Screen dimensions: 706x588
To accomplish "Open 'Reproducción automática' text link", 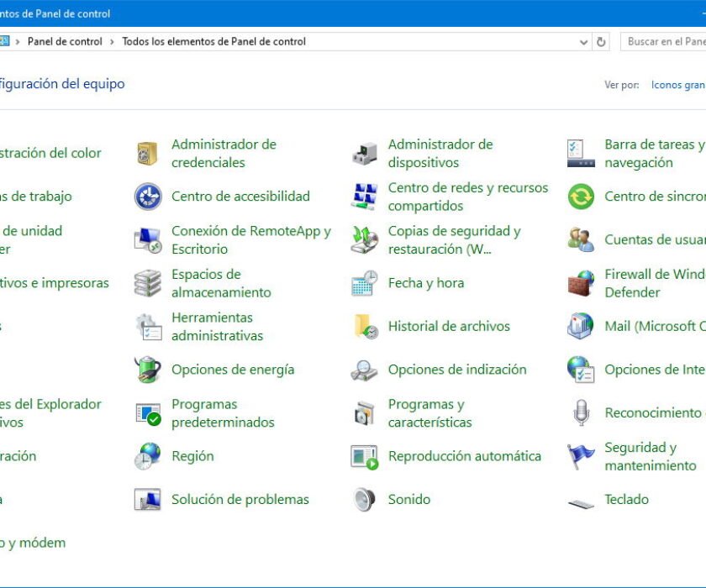I will coord(465,456).
